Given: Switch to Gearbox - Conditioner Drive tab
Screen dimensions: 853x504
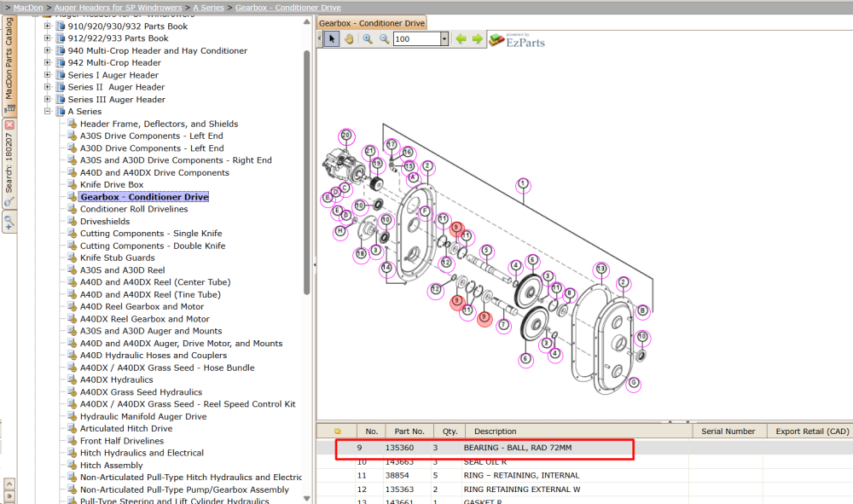Looking at the screenshot, I should (x=372, y=23).
